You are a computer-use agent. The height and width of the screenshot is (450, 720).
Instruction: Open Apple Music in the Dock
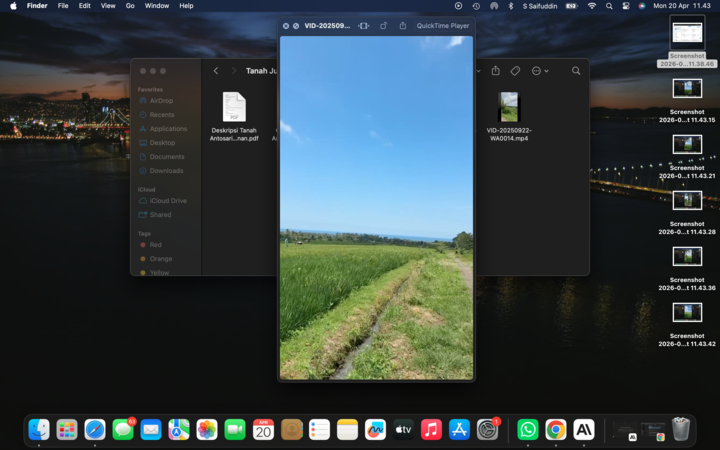(x=431, y=429)
